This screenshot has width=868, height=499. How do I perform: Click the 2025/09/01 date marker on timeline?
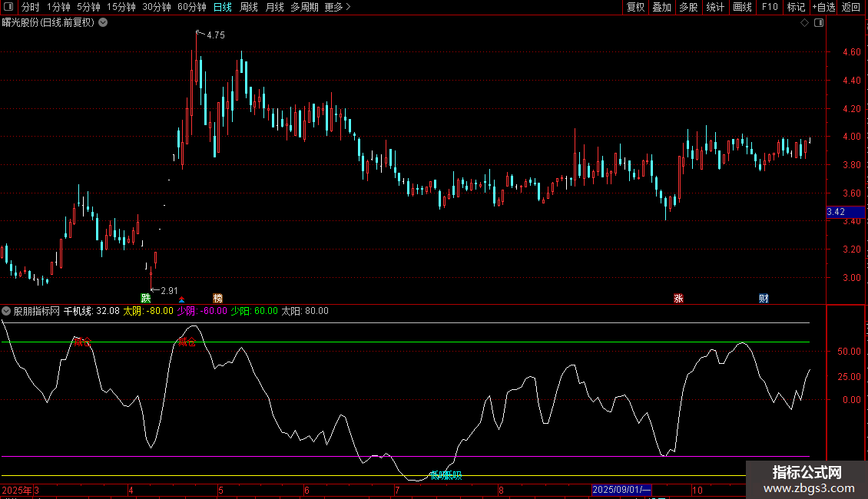click(x=621, y=490)
